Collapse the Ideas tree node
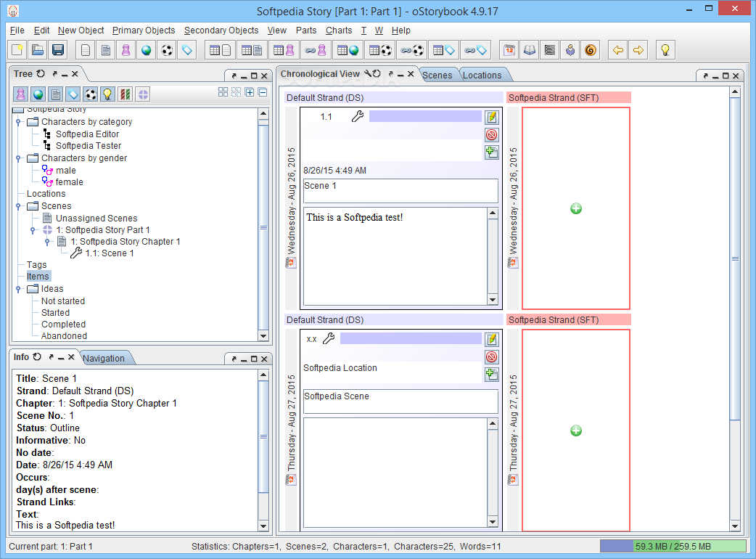756x559 pixels. (18, 289)
